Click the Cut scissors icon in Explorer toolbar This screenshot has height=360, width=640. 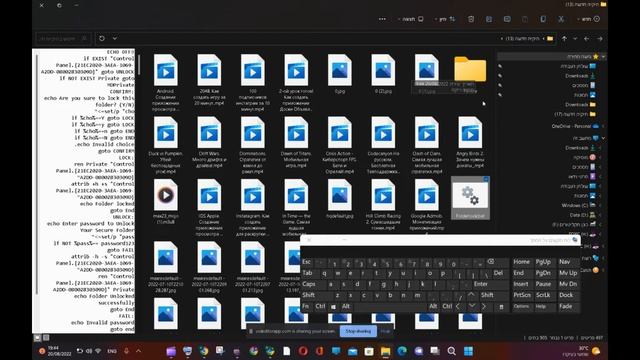click(x=561, y=19)
